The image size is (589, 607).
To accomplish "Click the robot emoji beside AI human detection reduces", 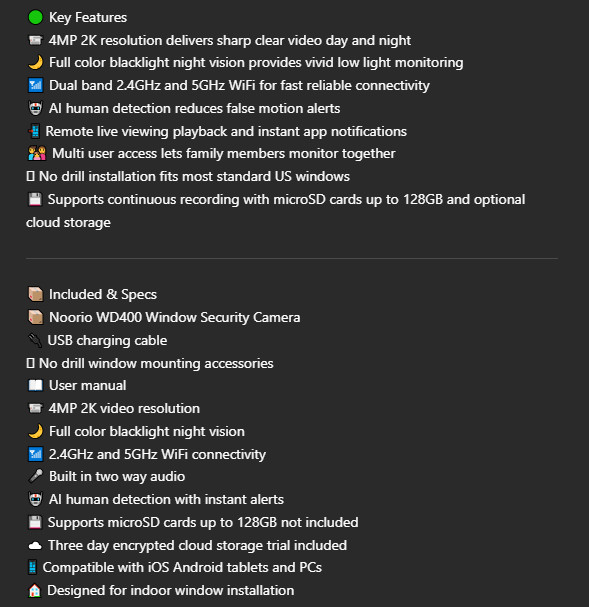I will [x=35, y=108].
